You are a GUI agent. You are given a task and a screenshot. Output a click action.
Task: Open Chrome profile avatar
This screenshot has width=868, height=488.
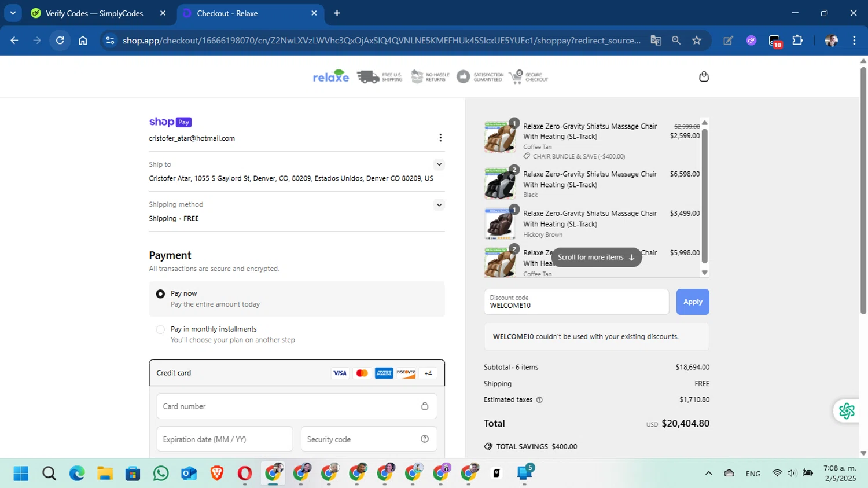[x=832, y=41]
